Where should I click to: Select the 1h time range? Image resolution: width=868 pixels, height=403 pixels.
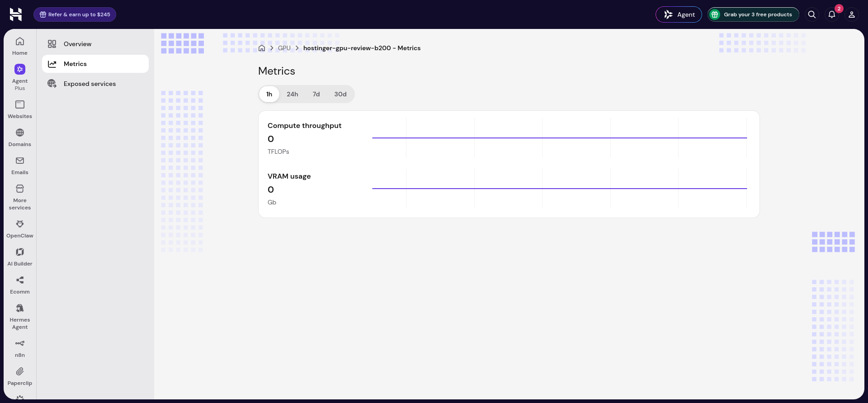coord(269,94)
